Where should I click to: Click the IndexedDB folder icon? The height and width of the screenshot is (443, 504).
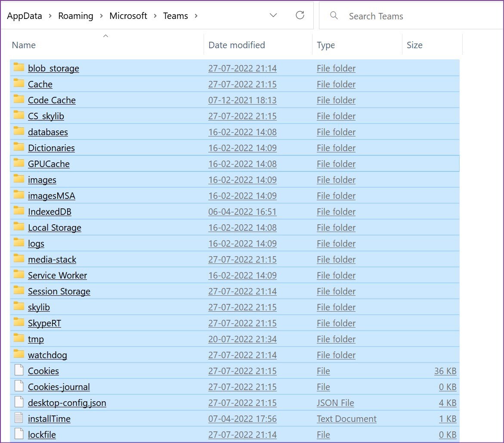pyautogui.click(x=19, y=211)
